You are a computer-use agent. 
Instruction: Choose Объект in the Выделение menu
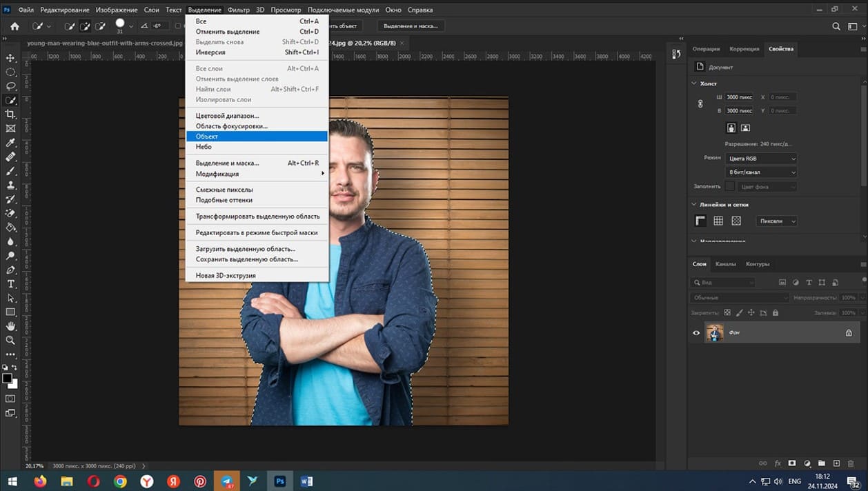coord(257,137)
